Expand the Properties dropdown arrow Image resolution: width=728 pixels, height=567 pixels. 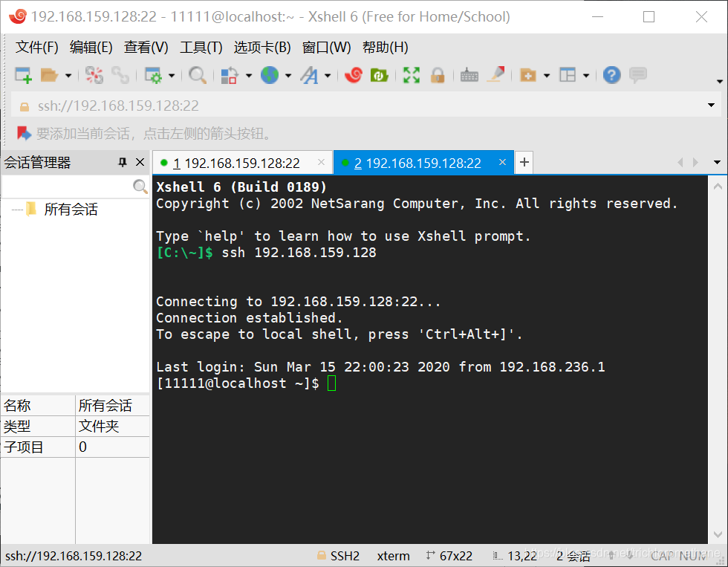click(x=172, y=75)
